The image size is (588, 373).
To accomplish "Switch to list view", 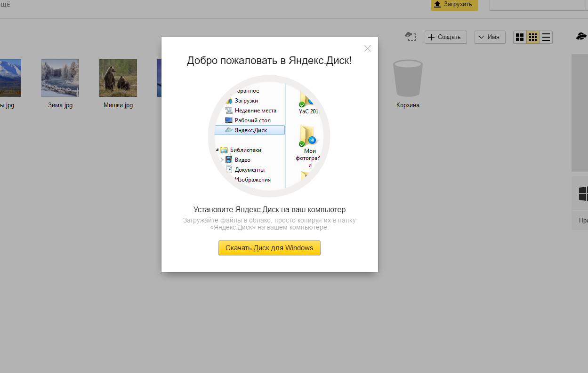I will (x=546, y=37).
